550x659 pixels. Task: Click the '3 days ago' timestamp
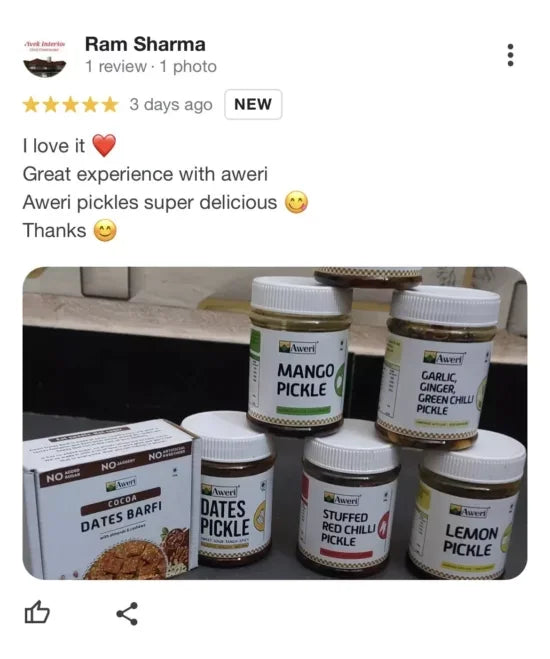coord(171,105)
